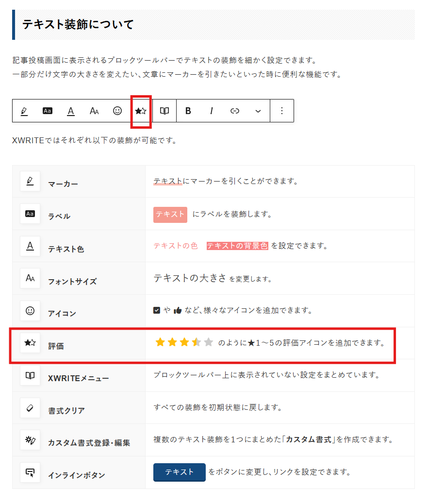427x504 pixels.
Task: Click the Link button in toolbar
Action: click(x=235, y=111)
